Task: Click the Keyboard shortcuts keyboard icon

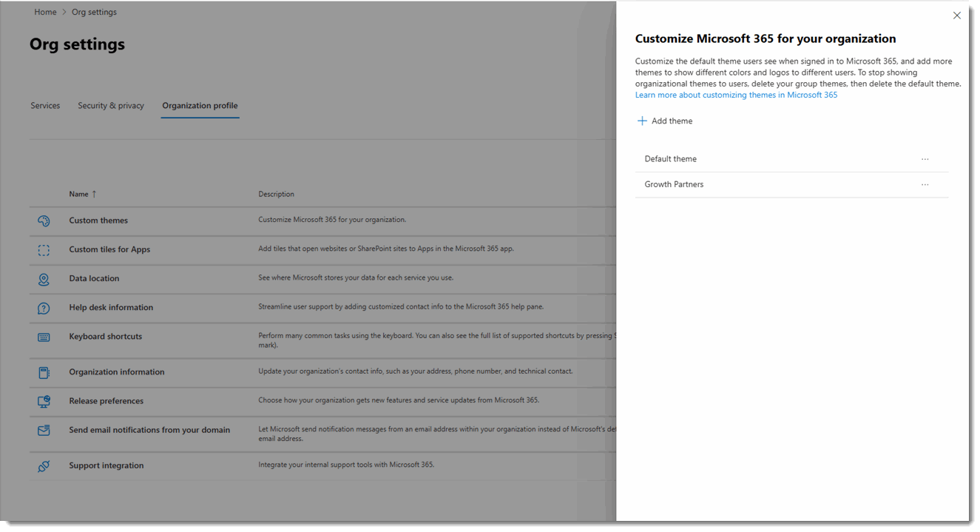Action: pyautogui.click(x=44, y=337)
